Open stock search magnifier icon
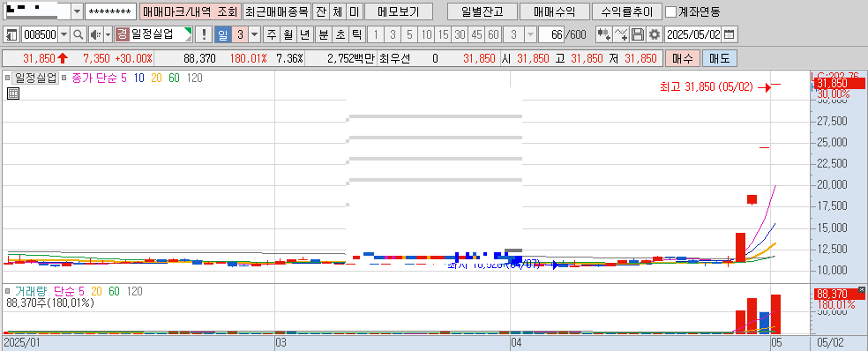 (78, 35)
